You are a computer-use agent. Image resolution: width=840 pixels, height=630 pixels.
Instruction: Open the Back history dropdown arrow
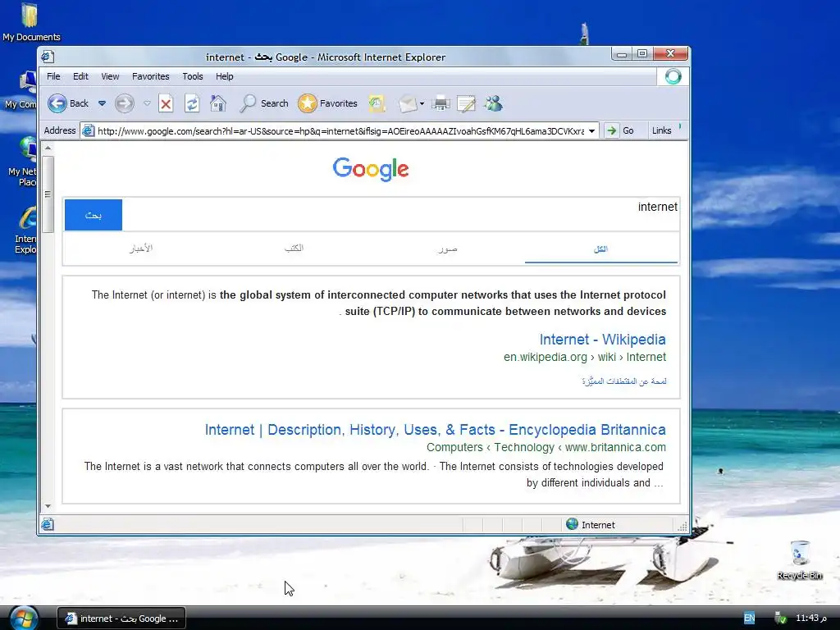coord(102,103)
